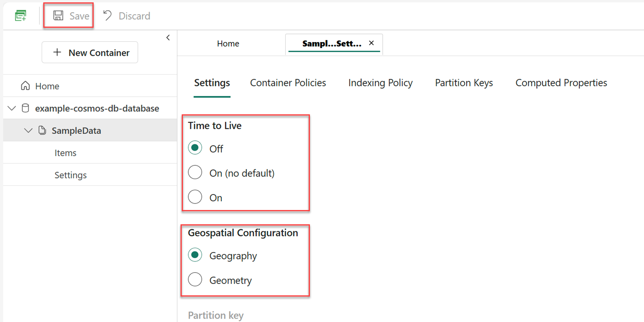This screenshot has width=644, height=322.
Task: Select Time to Live Off option
Action: (195, 148)
